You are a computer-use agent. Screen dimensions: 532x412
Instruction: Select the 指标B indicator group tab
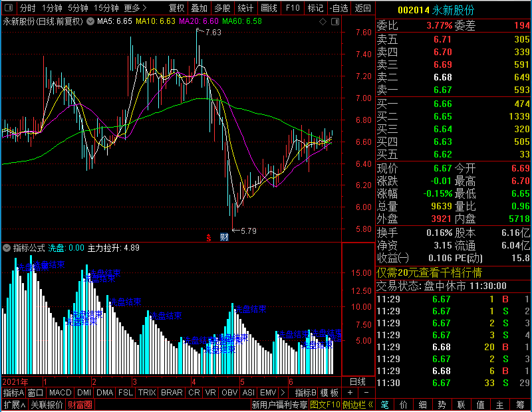(306, 393)
